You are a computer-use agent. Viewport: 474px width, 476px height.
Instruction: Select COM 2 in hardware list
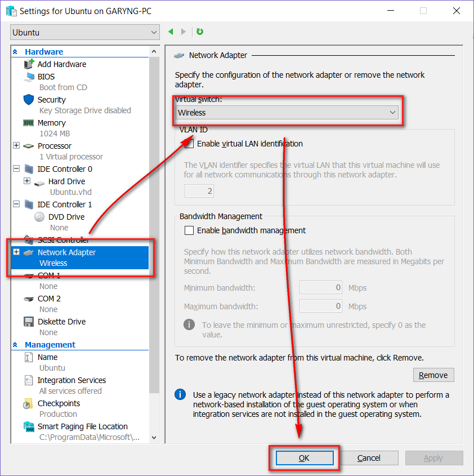click(49, 299)
